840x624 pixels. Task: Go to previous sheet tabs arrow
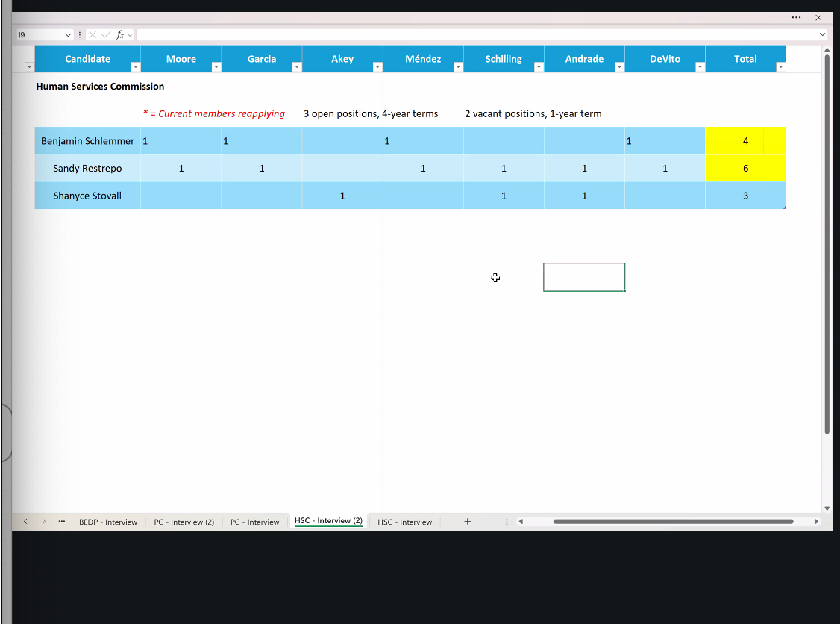tap(25, 522)
